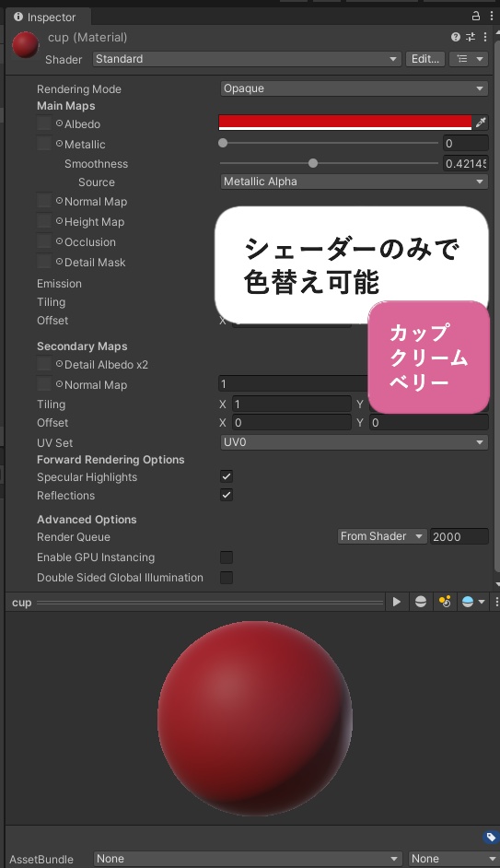Image resolution: width=500 pixels, height=868 pixels.
Task: Click the main Normal Map texture slot
Action: tap(44, 202)
